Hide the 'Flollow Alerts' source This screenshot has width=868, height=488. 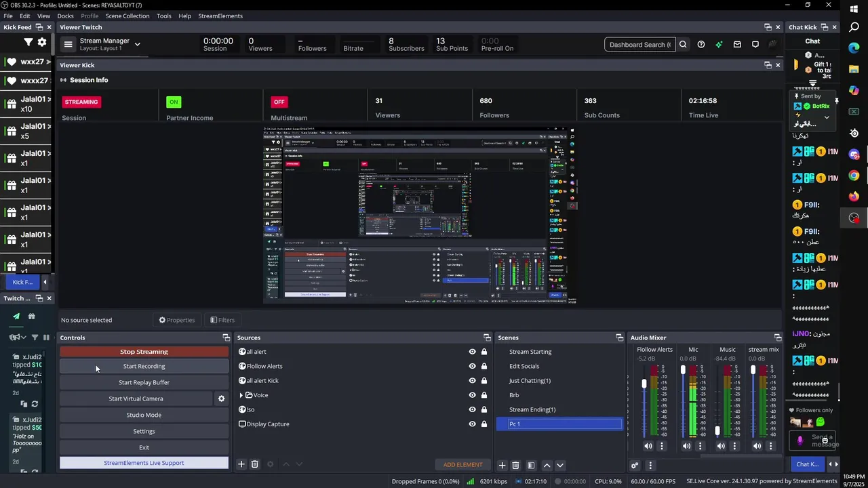click(x=472, y=366)
